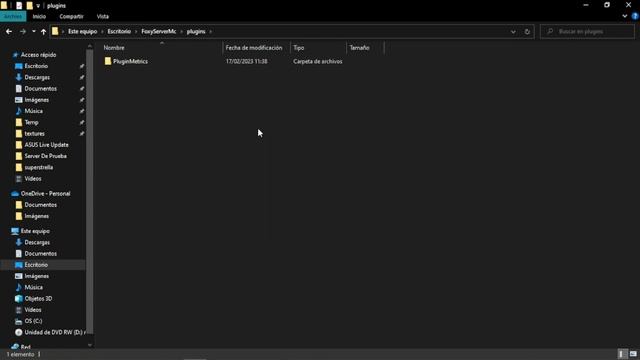Viewport: 640px width, 360px height.
Task: Click the PluginMetrics folder icon
Action: click(108, 61)
